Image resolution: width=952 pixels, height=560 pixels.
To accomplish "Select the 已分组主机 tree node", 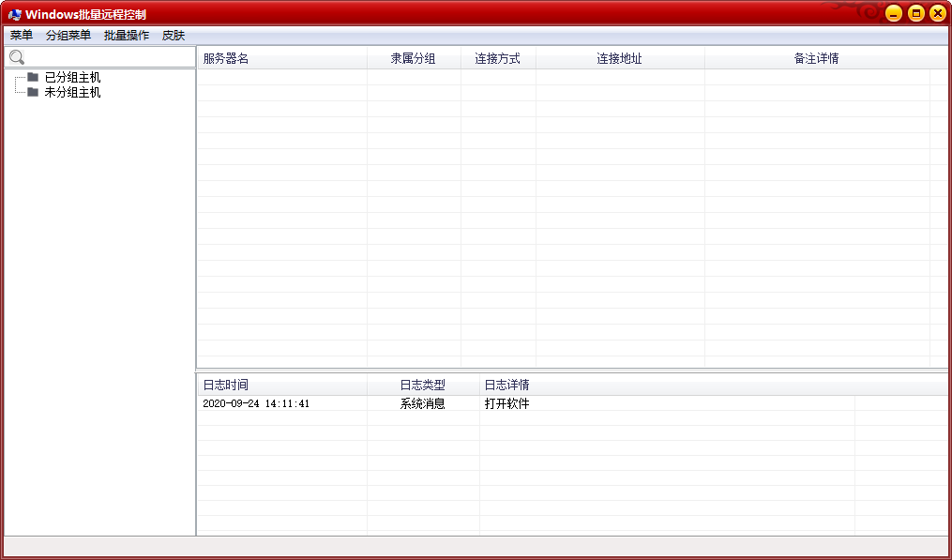I will [72, 77].
